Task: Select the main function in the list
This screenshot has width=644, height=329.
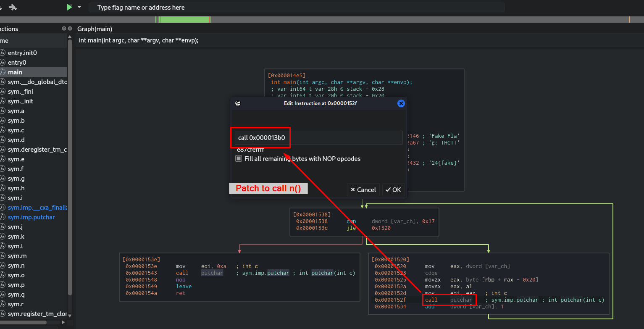Action: tap(15, 72)
